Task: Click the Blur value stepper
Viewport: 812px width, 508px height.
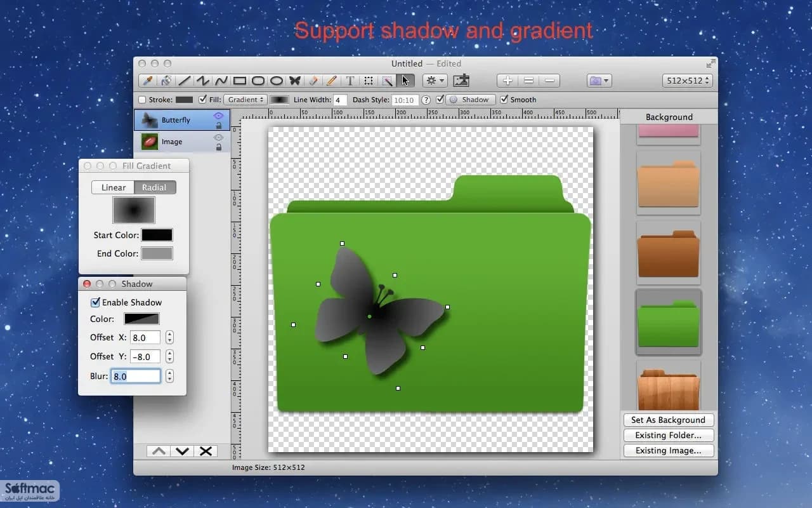Action: click(x=169, y=376)
